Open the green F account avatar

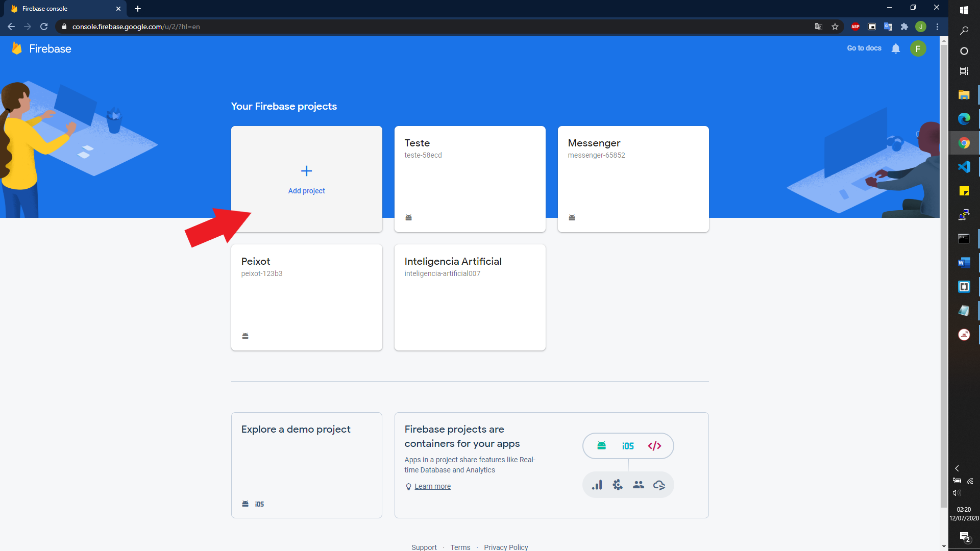(918, 48)
